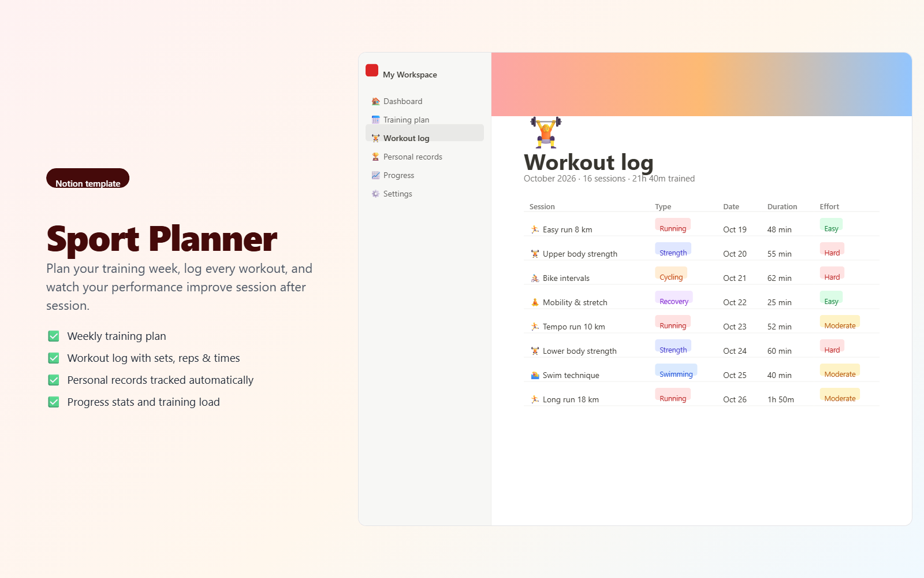
Task: Click the Personal records trophy icon
Action: point(375,157)
